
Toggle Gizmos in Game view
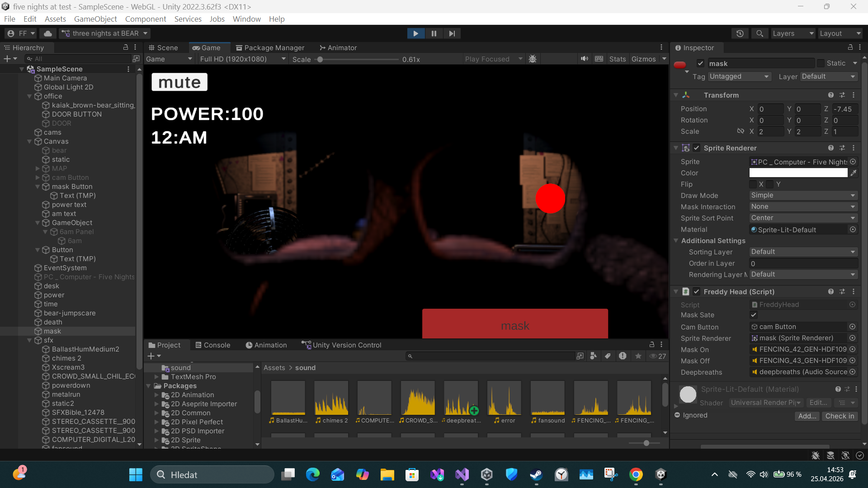point(644,59)
